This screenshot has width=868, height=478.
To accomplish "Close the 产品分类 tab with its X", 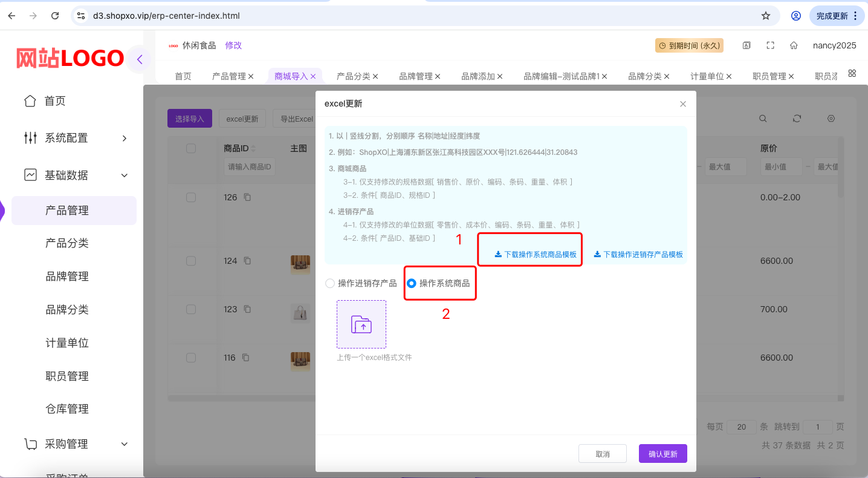I will click(375, 76).
